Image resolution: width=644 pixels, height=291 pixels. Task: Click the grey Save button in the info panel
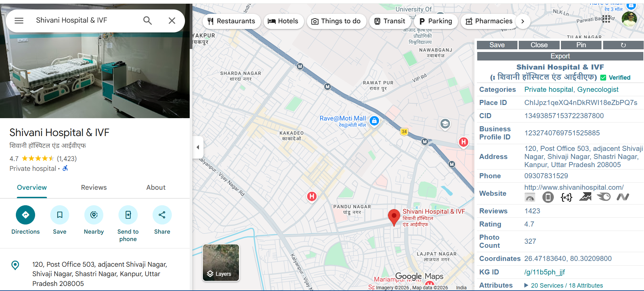tap(497, 45)
